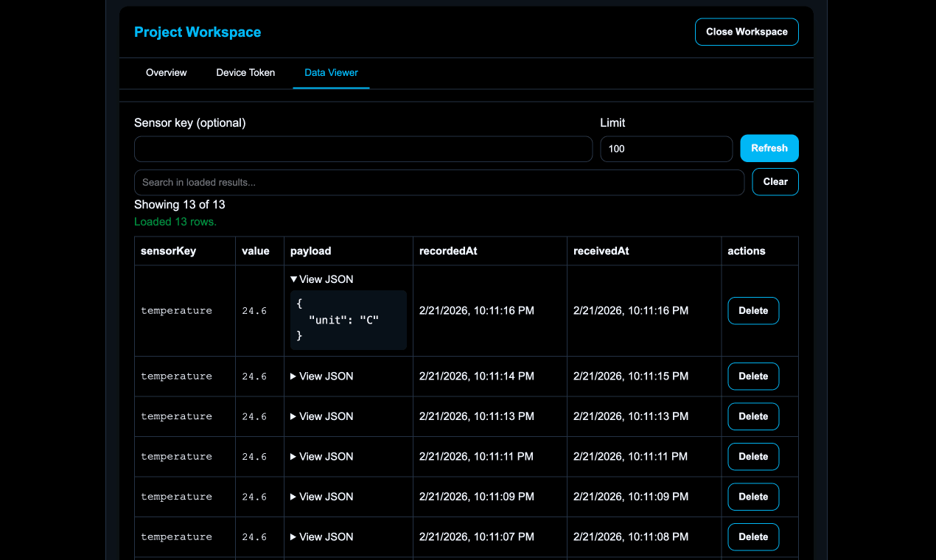Delete the bottom-most visible row
The width and height of the screenshot is (936, 560).
[x=752, y=536]
